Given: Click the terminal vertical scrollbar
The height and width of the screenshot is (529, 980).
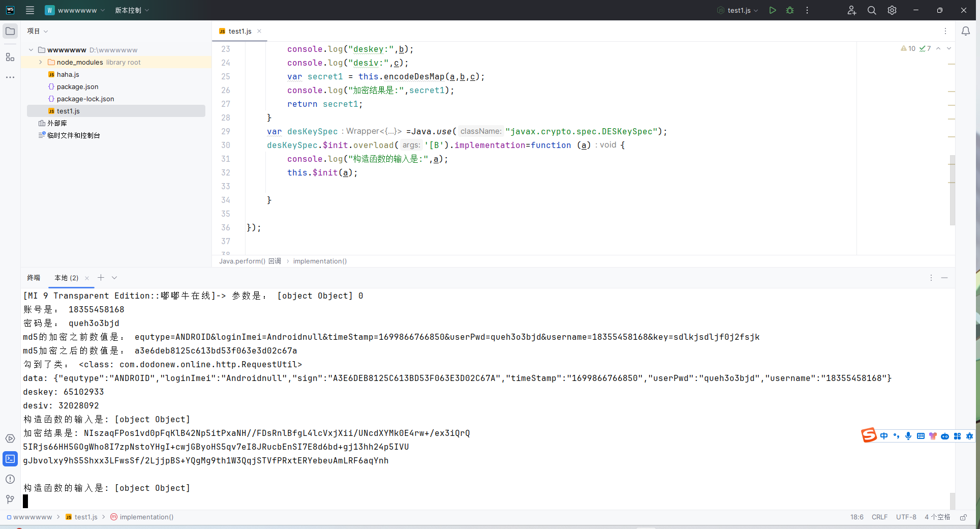Looking at the screenshot, I should click(x=953, y=501).
